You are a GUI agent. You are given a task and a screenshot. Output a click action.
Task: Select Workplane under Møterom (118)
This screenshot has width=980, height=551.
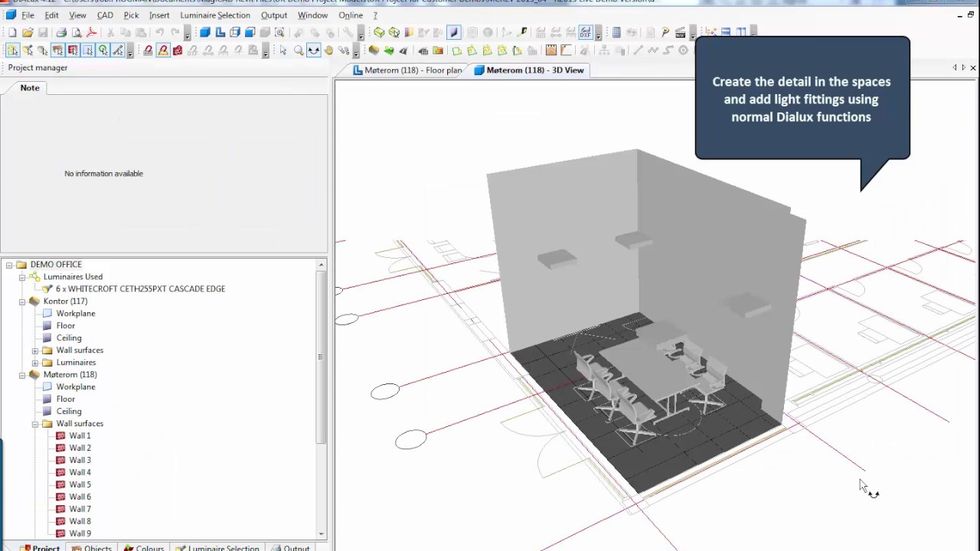coord(75,387)
